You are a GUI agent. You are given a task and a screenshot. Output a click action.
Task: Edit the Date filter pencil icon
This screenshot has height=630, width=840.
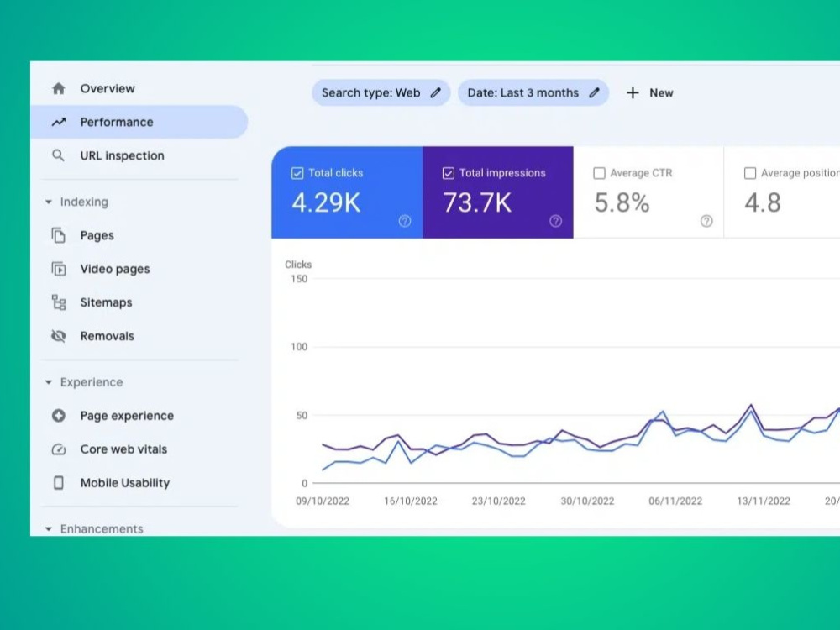tap(594, 92)
